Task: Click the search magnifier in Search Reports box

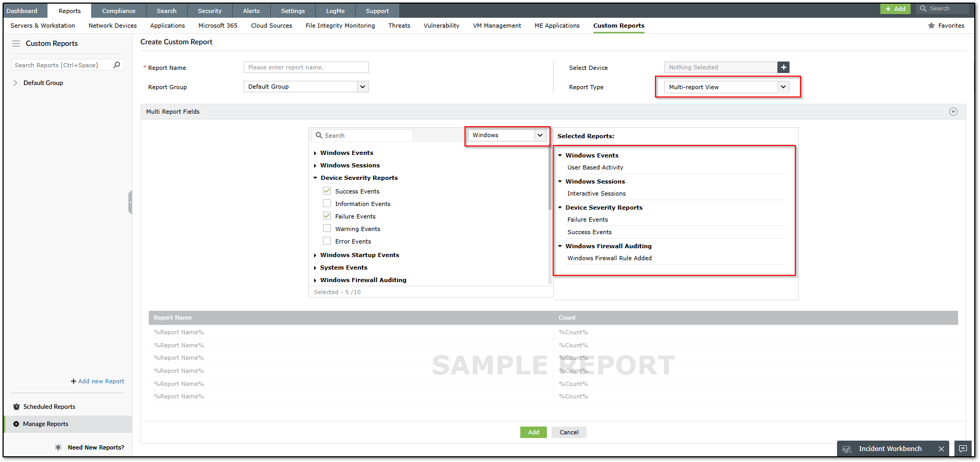Action: (x=117, y=65)
